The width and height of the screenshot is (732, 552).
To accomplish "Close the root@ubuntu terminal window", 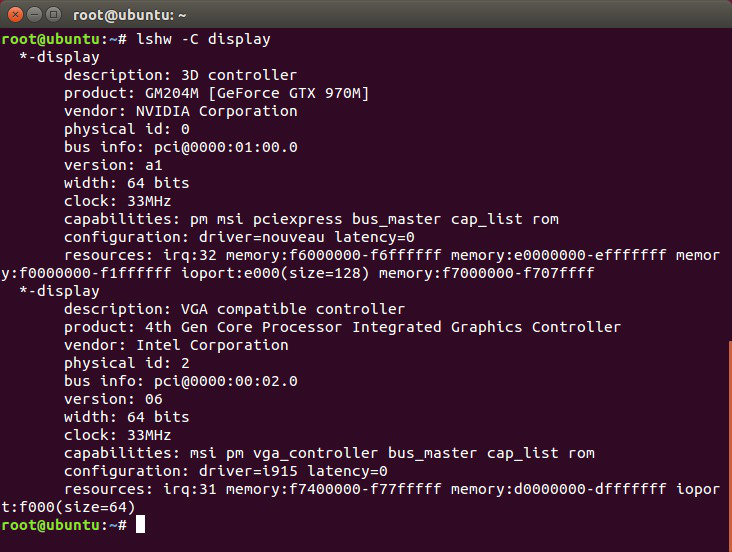I will pyautogui.click(x=15, y=15).
